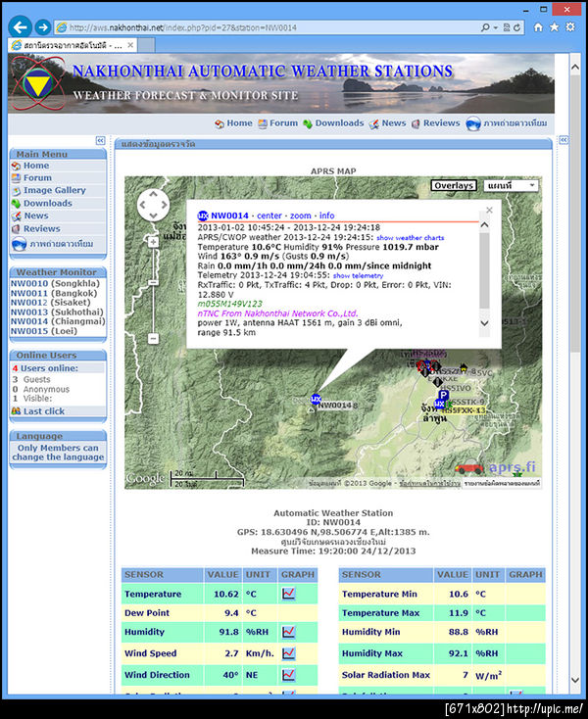588x719 pixels.
Task: Zoom in with the map plus button
Action: coord(153,242)
